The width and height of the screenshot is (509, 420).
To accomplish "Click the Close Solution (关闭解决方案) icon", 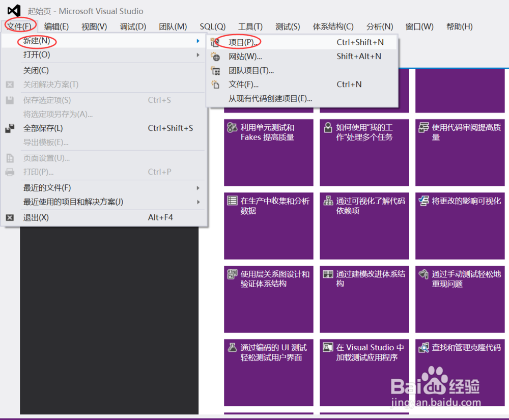I will [10, 85].
